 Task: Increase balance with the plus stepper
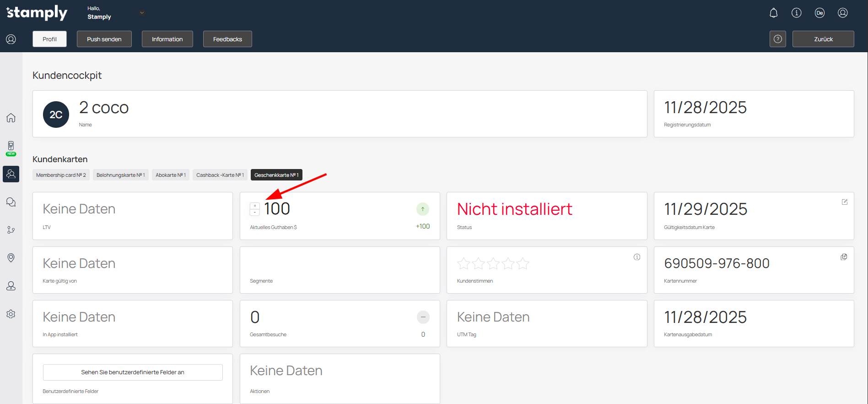255,206
